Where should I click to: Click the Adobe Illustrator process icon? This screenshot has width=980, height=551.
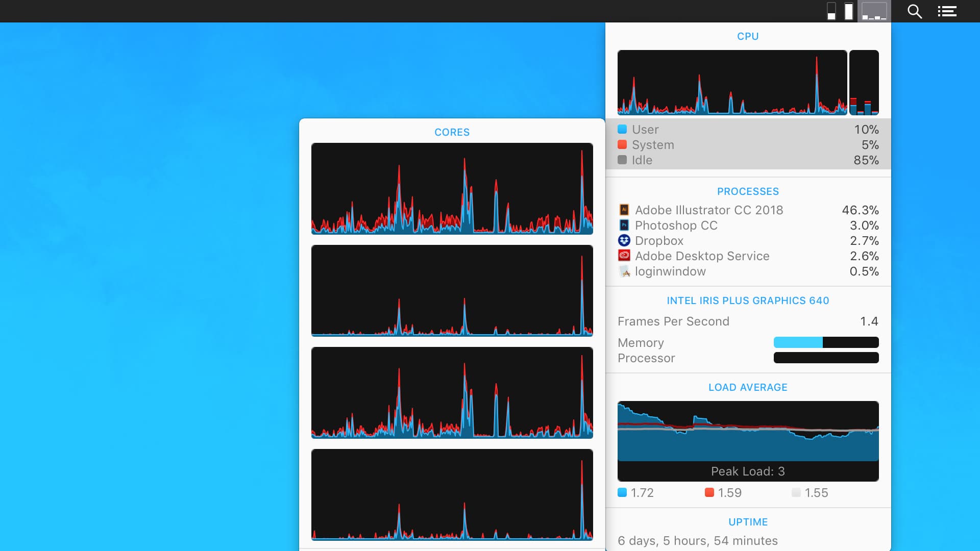[624, 210]
